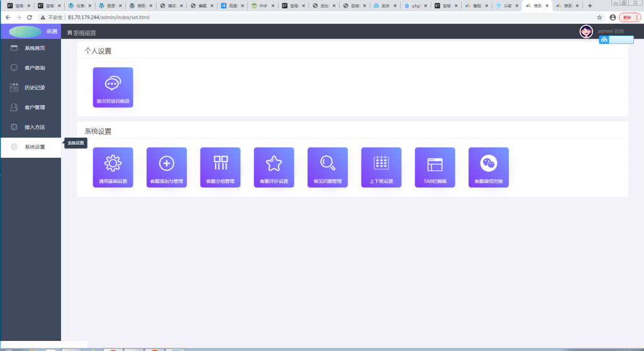Bookmark this page with star icon
This screenshot has height=351, width=644.
(599, 18)
